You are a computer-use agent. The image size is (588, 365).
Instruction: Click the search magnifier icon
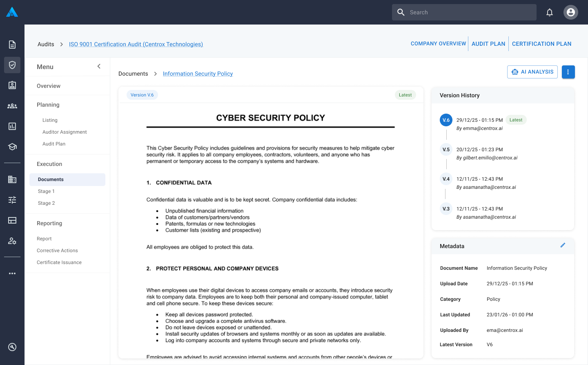click(401, 12)
